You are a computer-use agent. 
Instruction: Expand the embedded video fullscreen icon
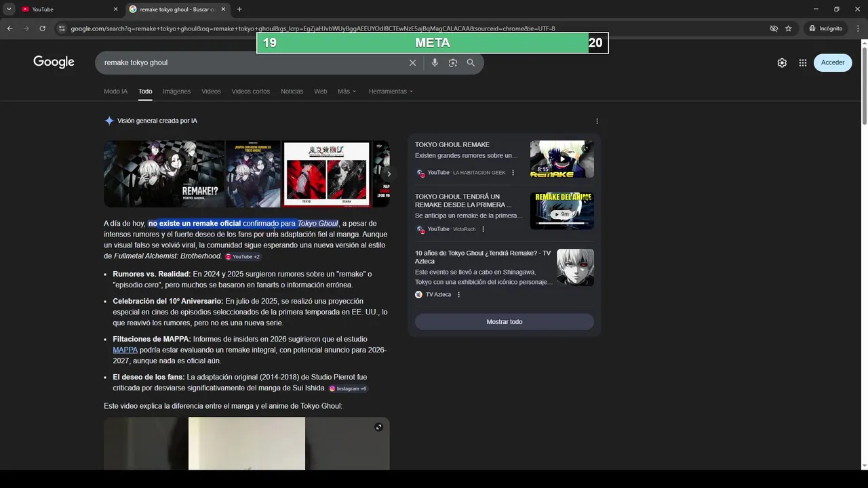(378, 427)
